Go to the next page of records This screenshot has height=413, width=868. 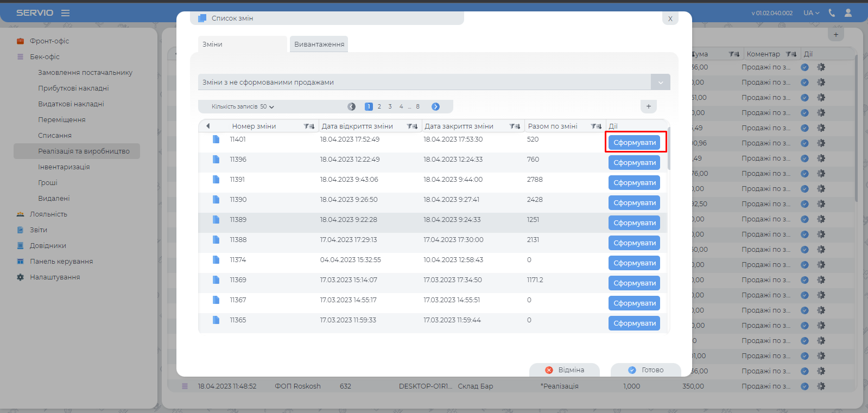point(435,107)
